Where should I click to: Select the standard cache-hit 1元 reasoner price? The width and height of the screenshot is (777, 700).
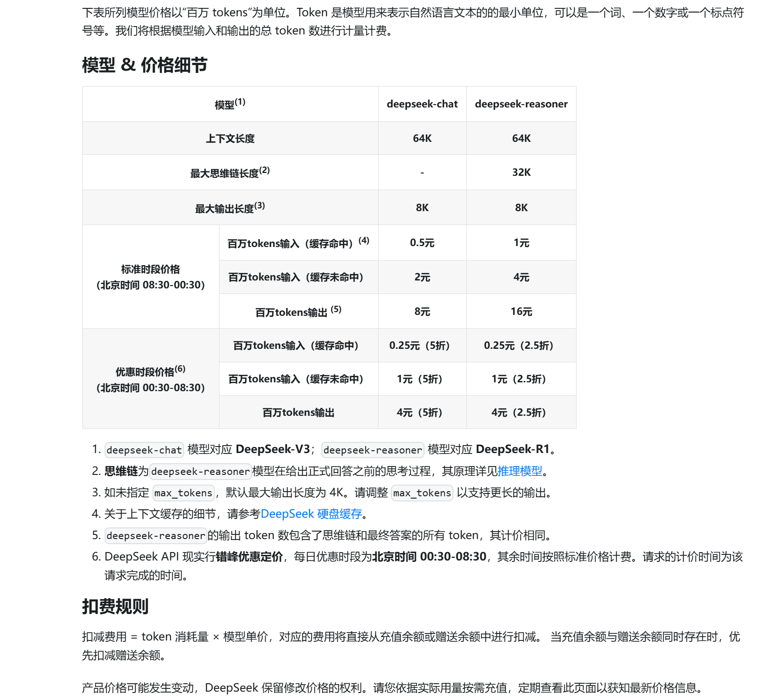tap(521, 243)
